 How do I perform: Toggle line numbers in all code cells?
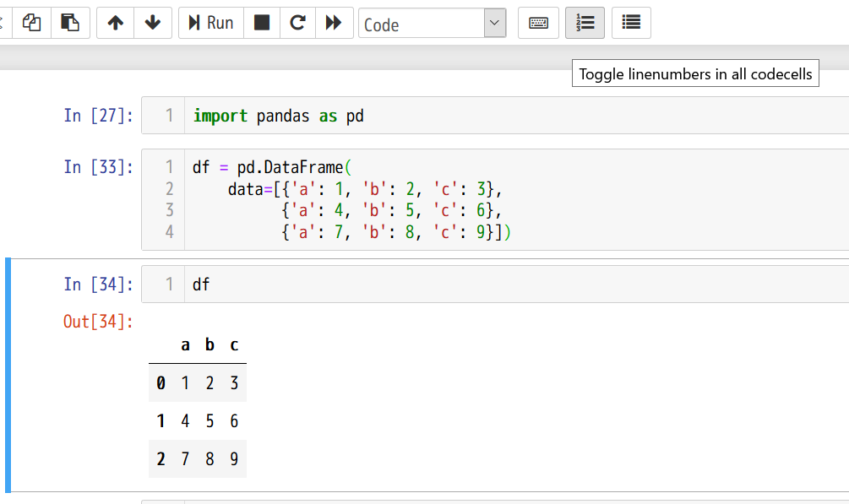[x=585, y=23]
